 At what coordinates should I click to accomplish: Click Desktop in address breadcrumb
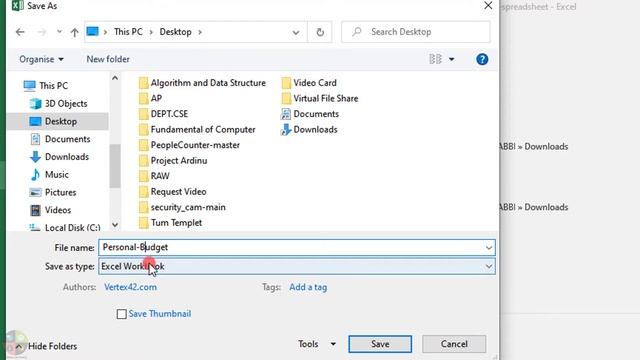click(176, 32)
